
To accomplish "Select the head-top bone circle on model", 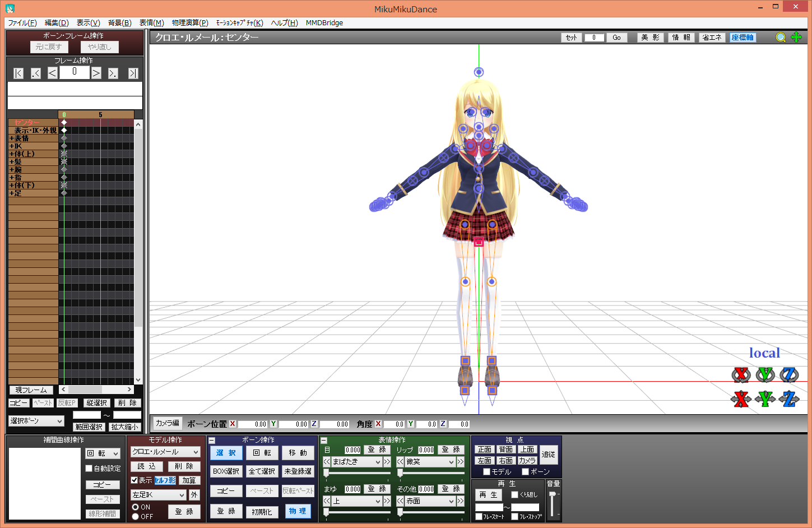I will [x=479, y=72].
